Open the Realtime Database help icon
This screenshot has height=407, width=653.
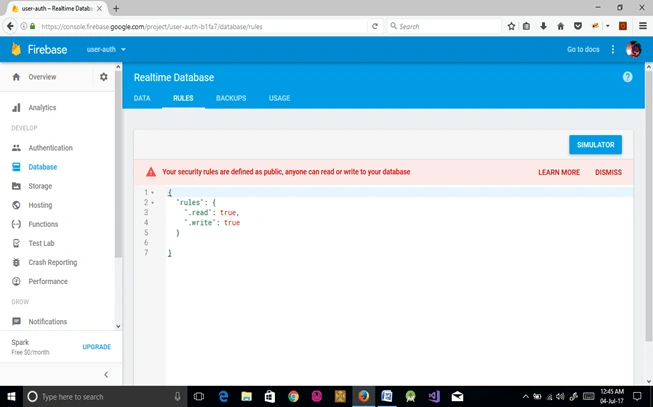tap(627, 77)
